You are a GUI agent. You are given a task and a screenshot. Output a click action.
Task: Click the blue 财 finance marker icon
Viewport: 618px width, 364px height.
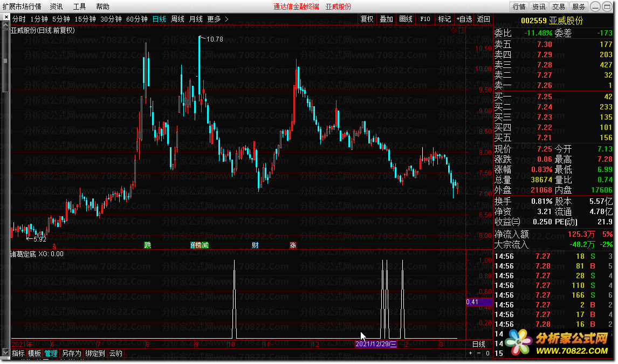point(255,245)
